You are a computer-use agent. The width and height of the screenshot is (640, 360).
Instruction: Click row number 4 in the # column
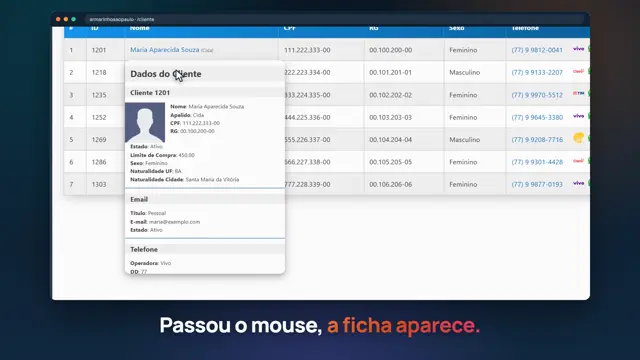click(x=71, y=117)
